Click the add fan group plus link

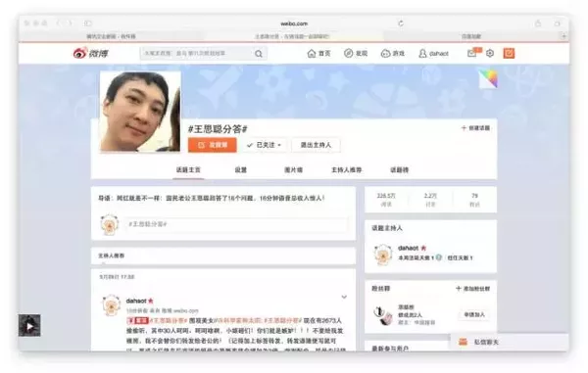click(473, 289)
